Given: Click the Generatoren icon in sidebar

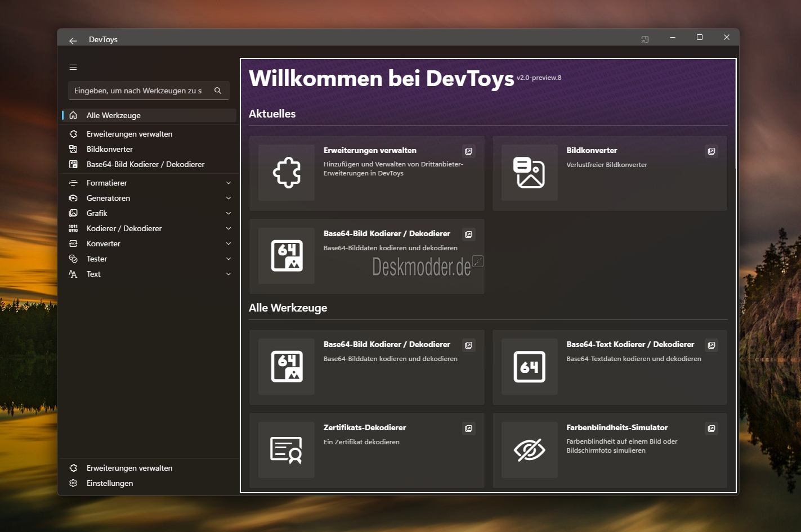Looking at the screenshot, I should coord(73,198).
